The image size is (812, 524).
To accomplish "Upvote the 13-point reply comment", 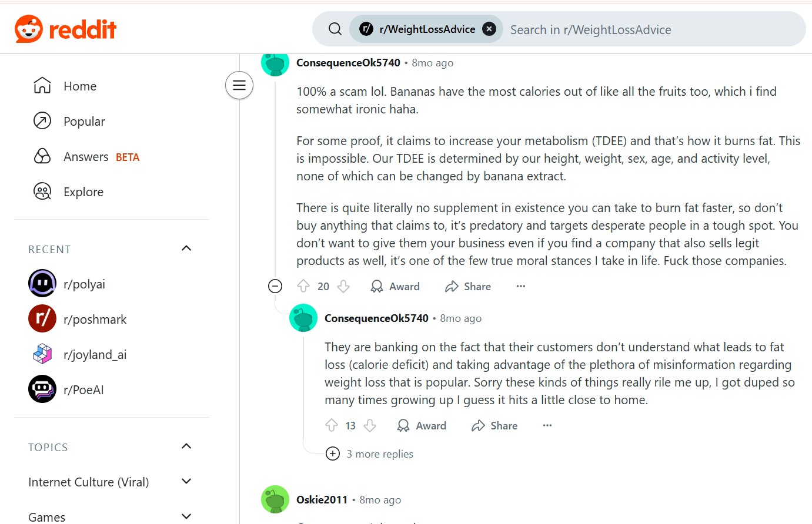I will pos(332,426).
